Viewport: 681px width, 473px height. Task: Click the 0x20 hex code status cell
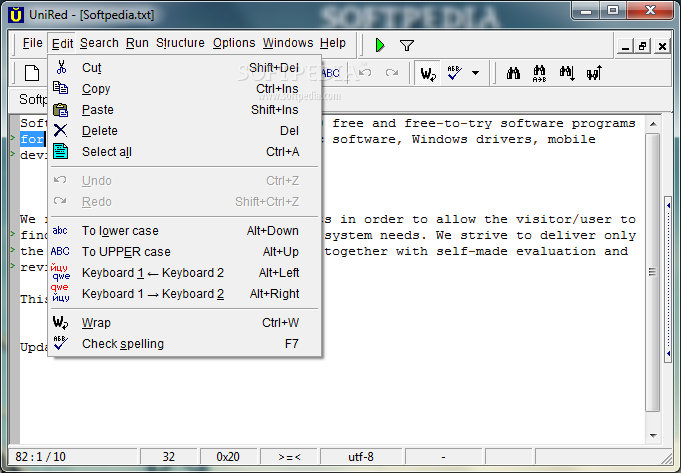228,457
